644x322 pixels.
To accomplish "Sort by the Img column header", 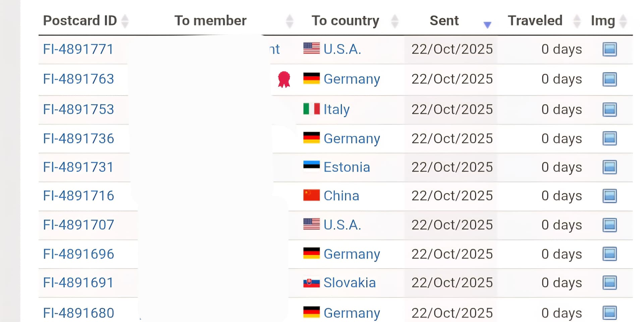I will pyautogui.click(x=603, y=21).
